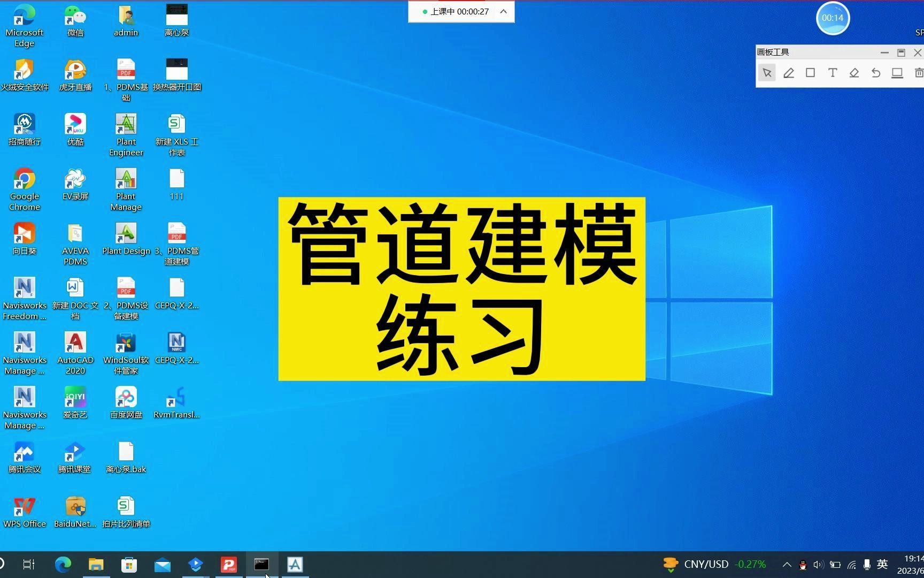The width and height of the screenshot is (924, 578).
Task: Select the pen annotation tool
Action: coord(788,72)
